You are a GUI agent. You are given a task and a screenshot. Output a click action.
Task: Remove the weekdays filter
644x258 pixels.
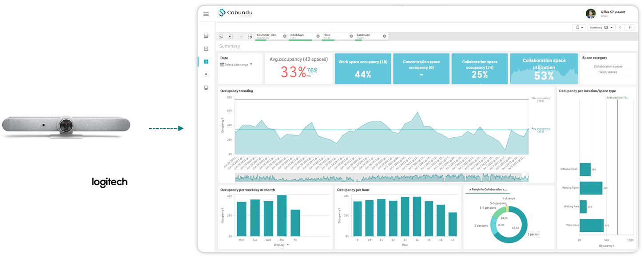318,36
